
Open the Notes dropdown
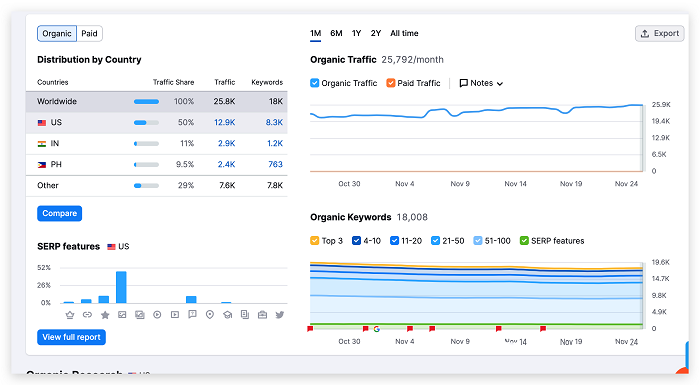click(481, 83)
